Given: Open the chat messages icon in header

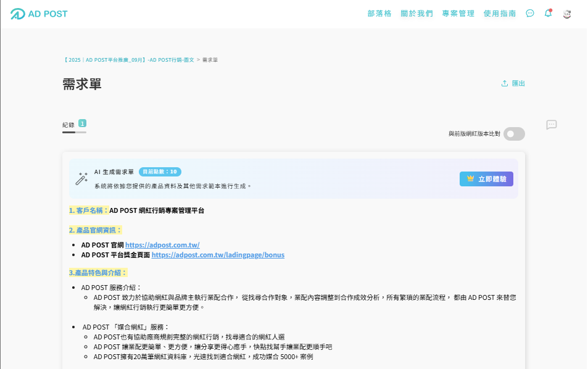Looking at the screenshot, I should [x=529, y=14].
